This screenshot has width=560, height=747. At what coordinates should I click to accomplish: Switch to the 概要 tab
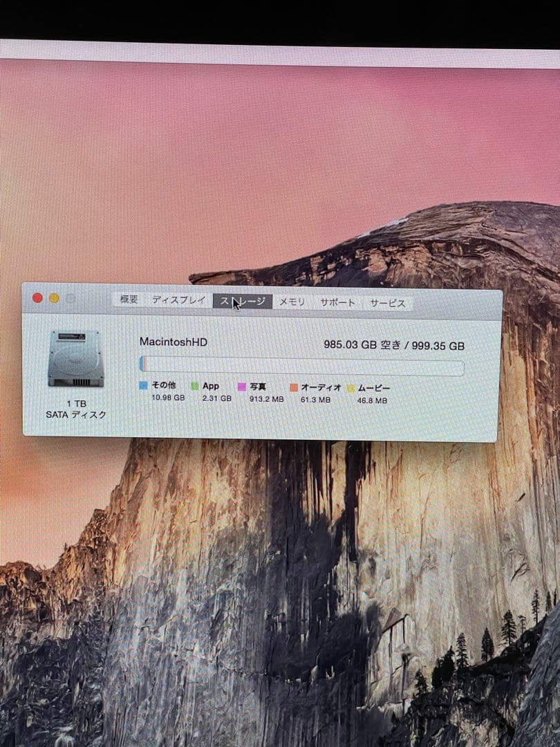(129, 299)
